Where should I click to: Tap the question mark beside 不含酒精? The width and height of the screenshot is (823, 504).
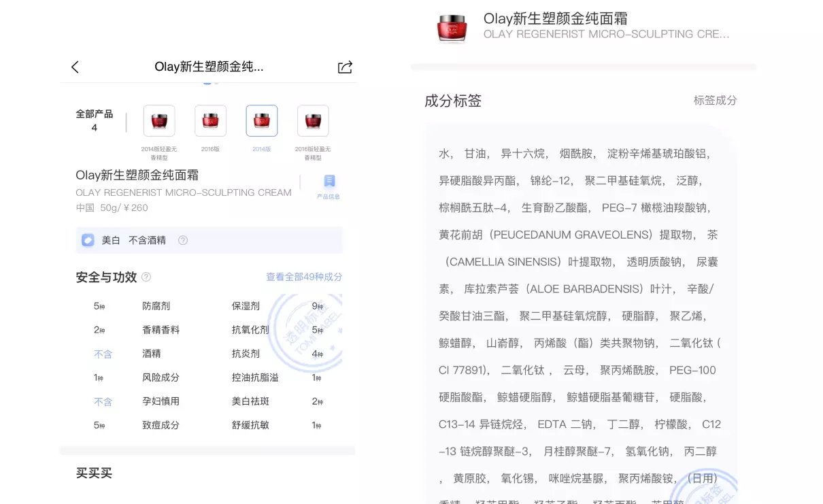tap(182, 240)
